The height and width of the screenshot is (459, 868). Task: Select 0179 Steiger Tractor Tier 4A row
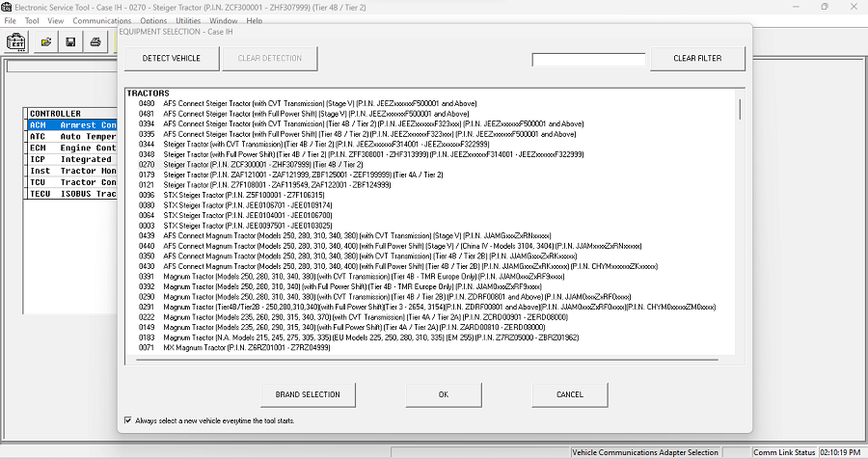[290, 175]
